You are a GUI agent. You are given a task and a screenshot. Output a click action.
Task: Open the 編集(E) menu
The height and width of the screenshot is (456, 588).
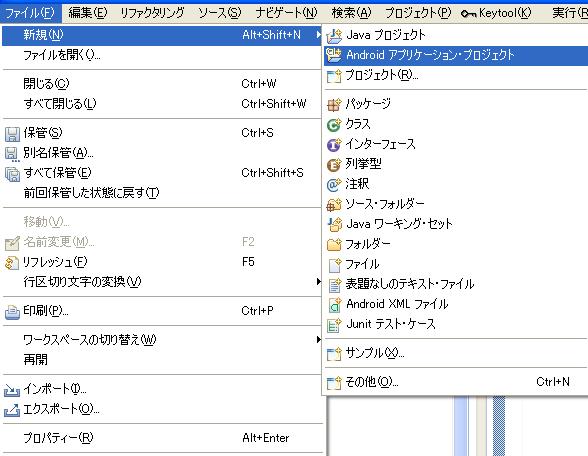88,13
